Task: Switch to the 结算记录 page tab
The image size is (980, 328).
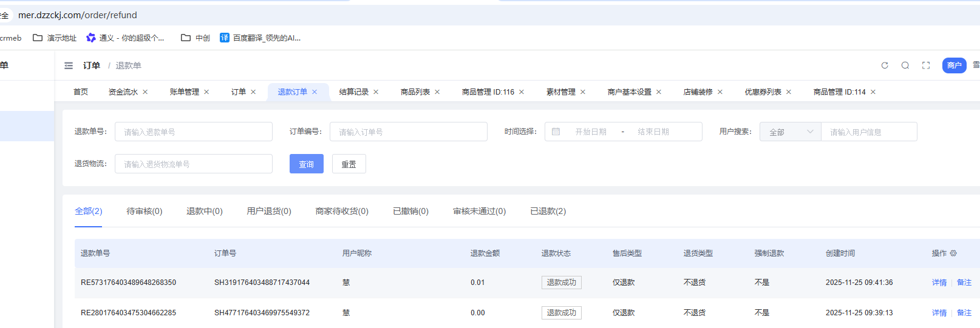Action: point(353,92)
